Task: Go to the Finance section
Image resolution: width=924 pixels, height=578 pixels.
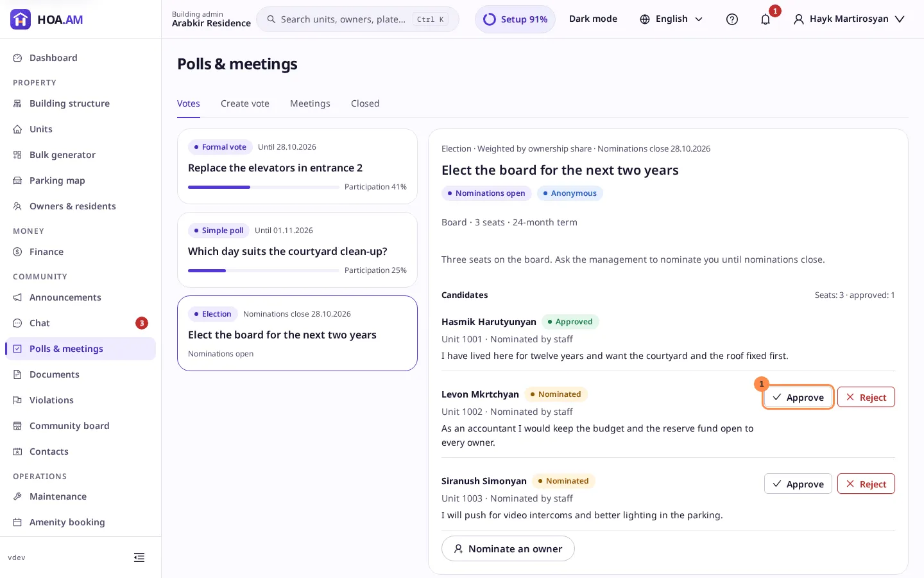Action: (x=80, y=252)
